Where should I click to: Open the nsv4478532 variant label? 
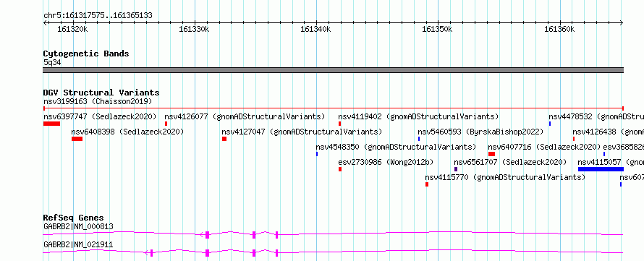596,116
